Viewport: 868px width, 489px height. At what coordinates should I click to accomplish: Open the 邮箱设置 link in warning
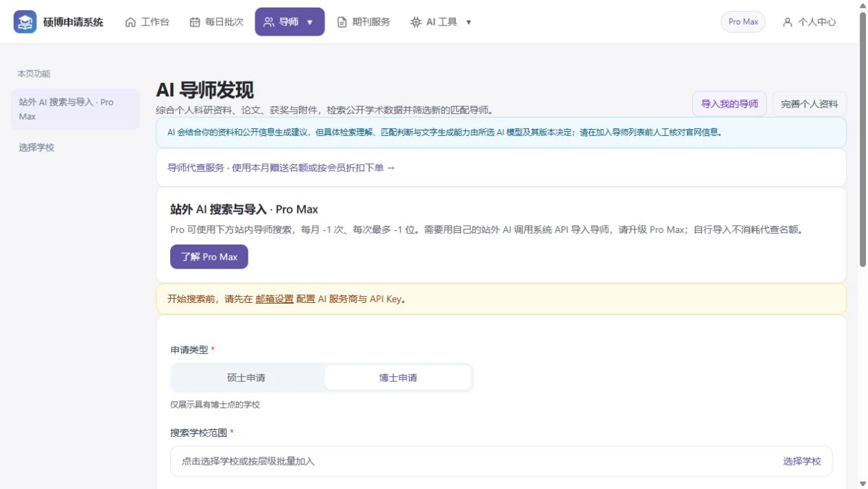[x=274, y=299]
